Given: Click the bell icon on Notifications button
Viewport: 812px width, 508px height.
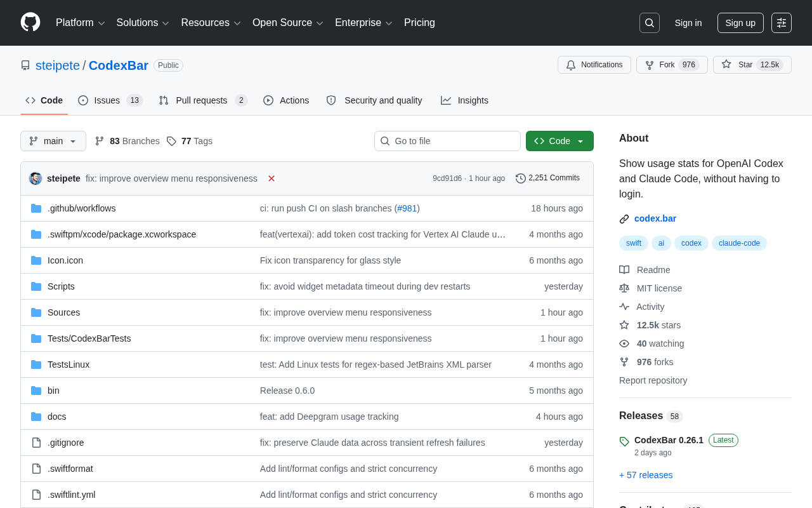Looking at the screenshot, I should point(571,65).
